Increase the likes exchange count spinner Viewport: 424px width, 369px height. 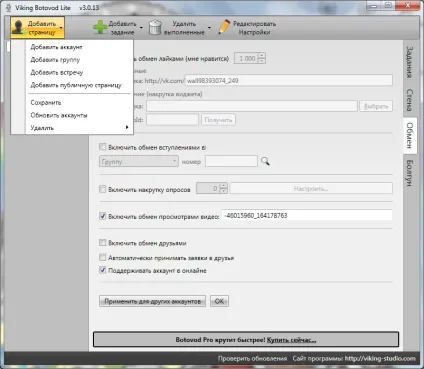[262, 56]
